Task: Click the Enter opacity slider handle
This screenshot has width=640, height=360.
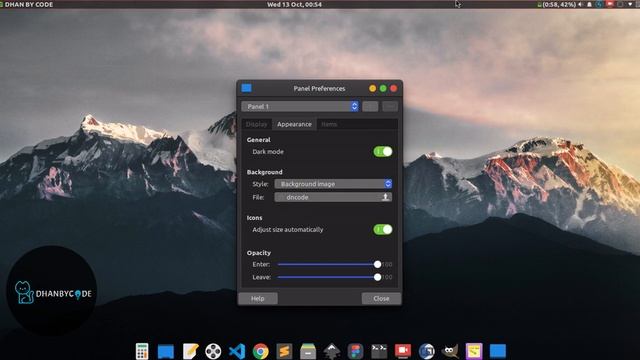Action: [x=378, y=264]
